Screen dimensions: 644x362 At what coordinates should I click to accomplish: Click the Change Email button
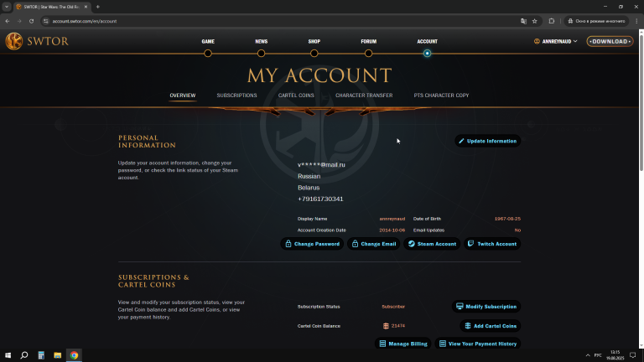(374, 244)
